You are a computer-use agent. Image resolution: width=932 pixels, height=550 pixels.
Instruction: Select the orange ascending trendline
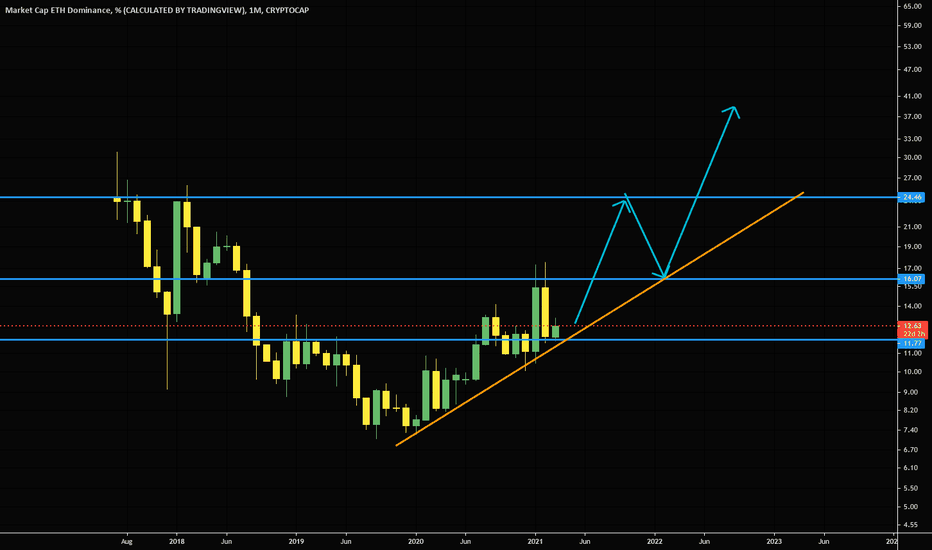point(600,319)
